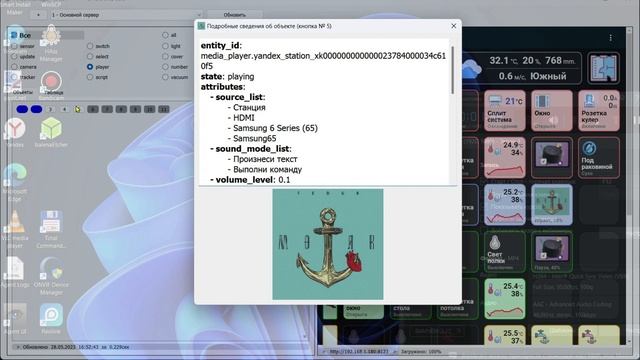Open the faded Microsoft Edge desktop icon
This screenshot has height=360, width=640.
15,182
